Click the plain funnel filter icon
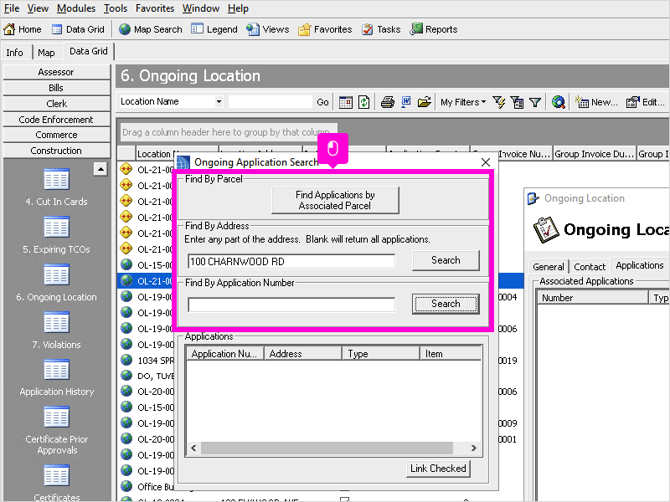This screenshot has width=670, height=502. coord(535,102)
